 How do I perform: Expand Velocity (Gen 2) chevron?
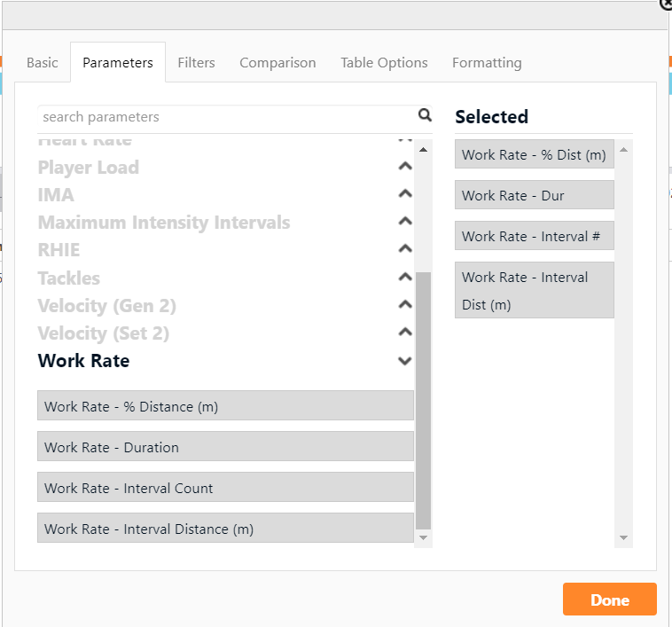405,304
